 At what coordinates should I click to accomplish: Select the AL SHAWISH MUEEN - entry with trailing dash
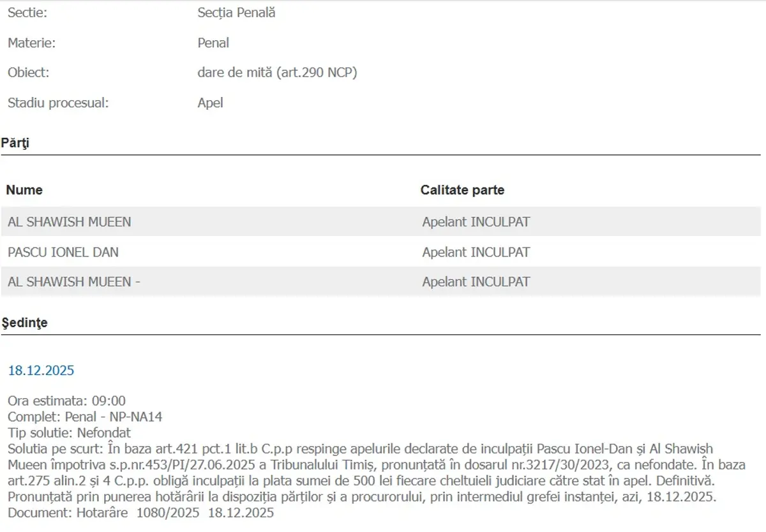(x=73, y=282)
